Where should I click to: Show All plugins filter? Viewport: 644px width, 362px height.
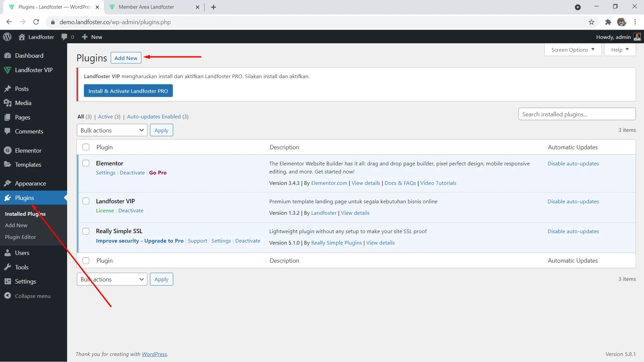click(x=81, y=117)
